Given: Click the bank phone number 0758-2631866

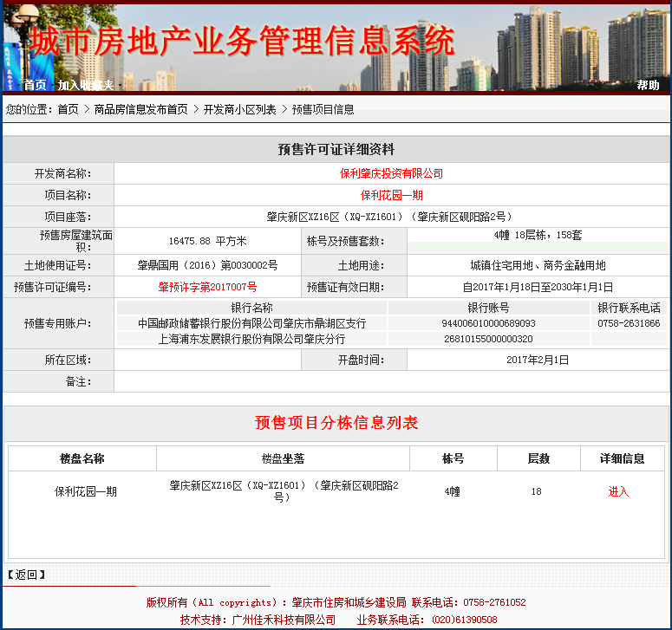Looking at the screenshot, I should tap(628, 323).
